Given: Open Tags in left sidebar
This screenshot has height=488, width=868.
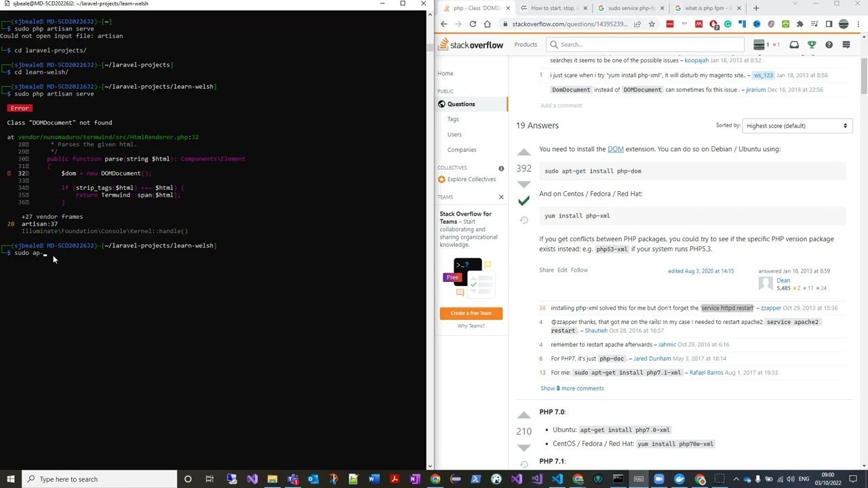Looking at the screenshot, I should pos(453,119).
